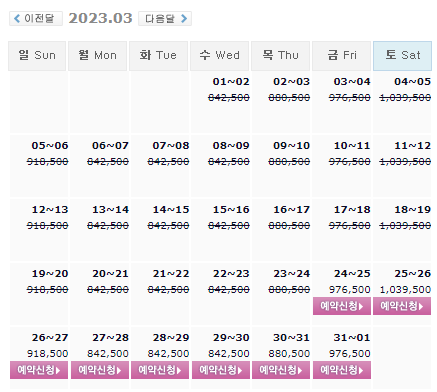Select the 15~16 date label
The height and width of the screenshot is (392, 437).
click(x=231, y=210)
